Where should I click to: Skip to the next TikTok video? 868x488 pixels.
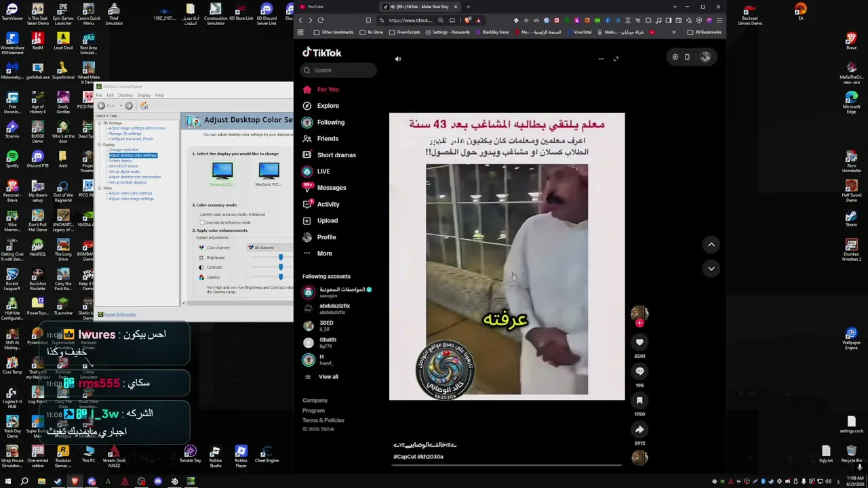711,268
